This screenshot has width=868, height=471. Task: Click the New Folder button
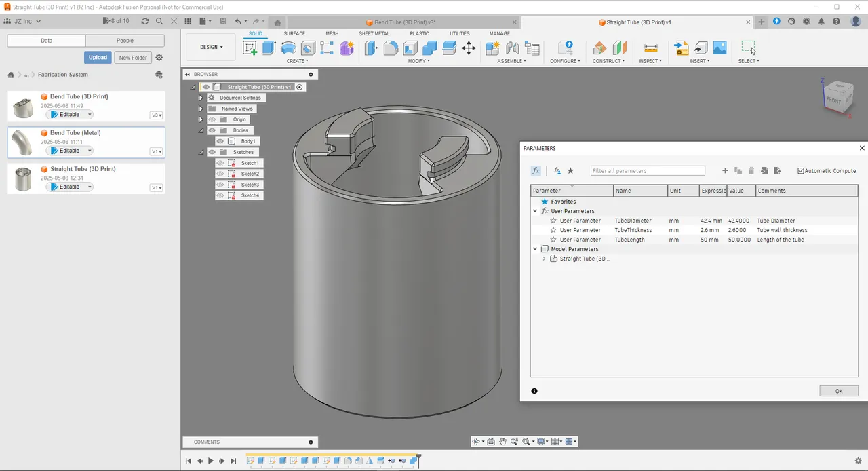[x=133, y=58]
